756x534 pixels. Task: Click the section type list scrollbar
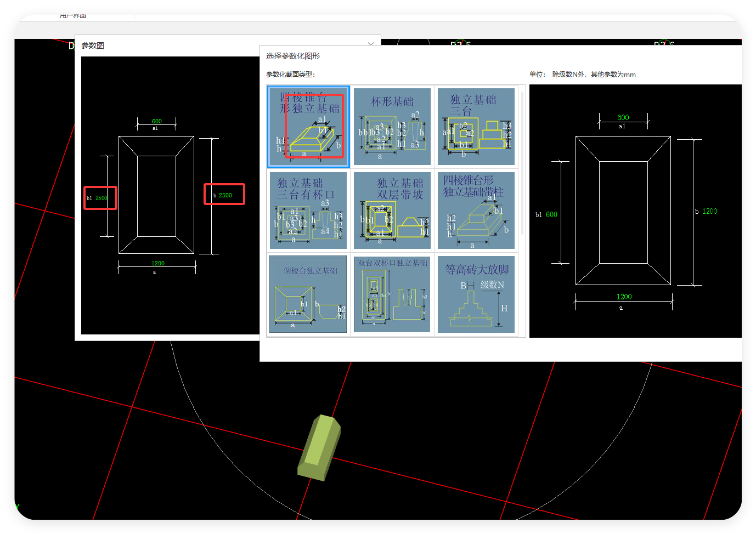pyautogui.click(x=522, y=163)
